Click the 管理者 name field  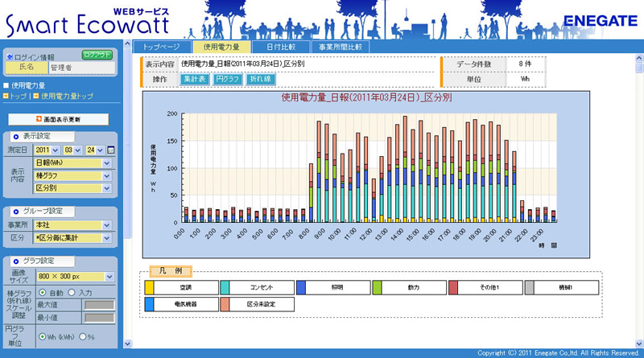(82, 68)
